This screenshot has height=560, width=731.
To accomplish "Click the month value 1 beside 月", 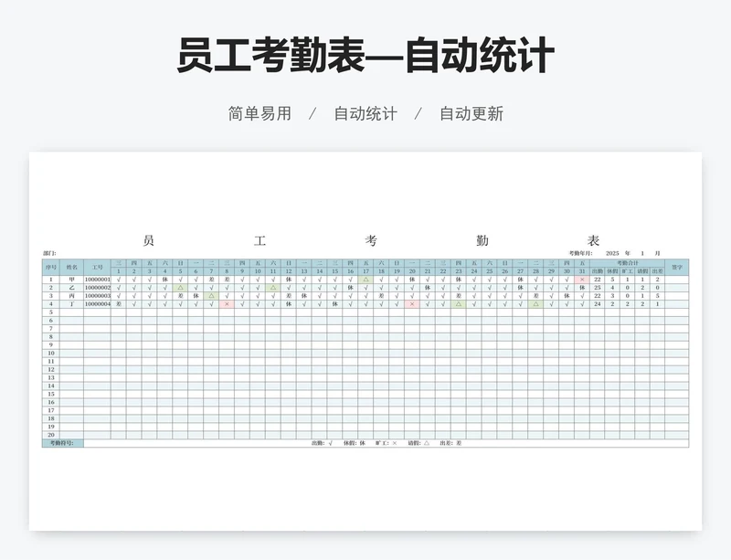I will (x=642, y=253).
